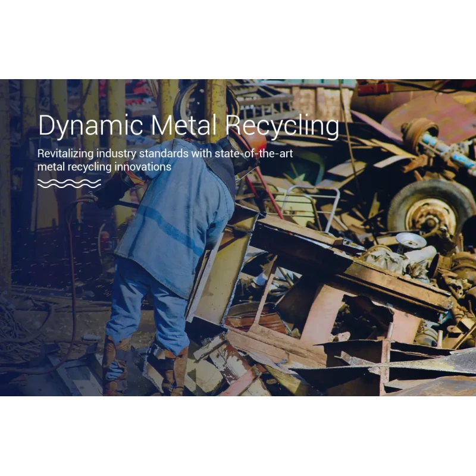Click the tire in the scrap pile

click(x=426, y=208)
